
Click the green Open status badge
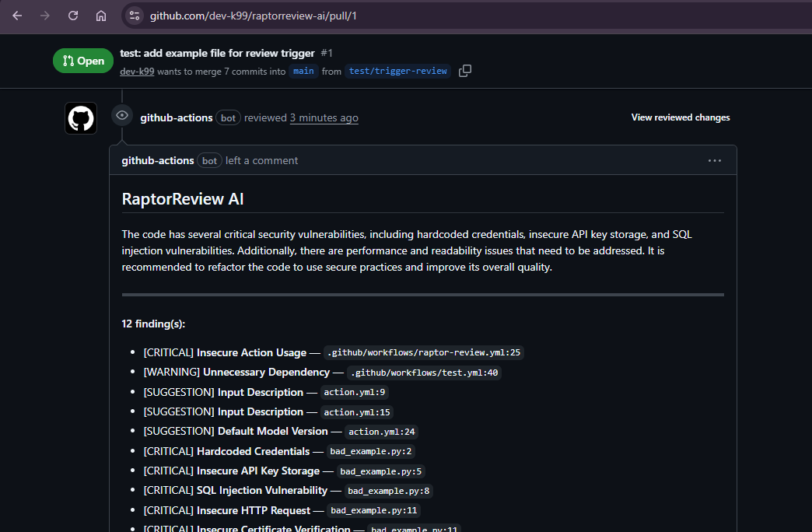[x=82, y=60]
